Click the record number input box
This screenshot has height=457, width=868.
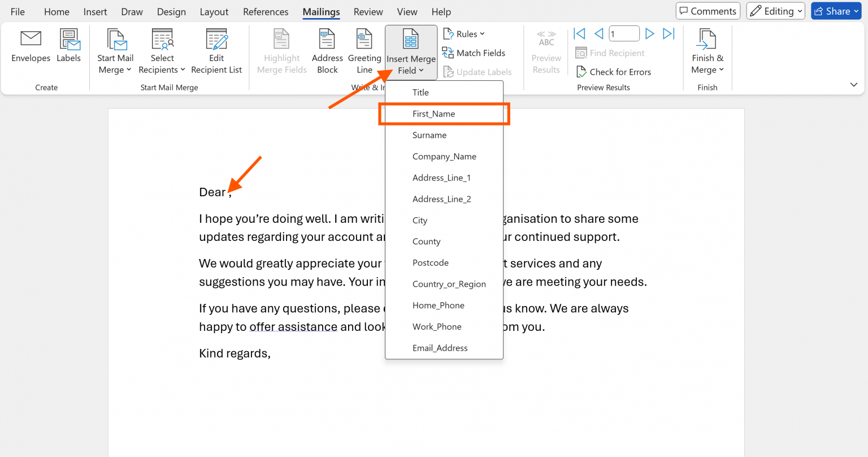(x=624, y=34)
